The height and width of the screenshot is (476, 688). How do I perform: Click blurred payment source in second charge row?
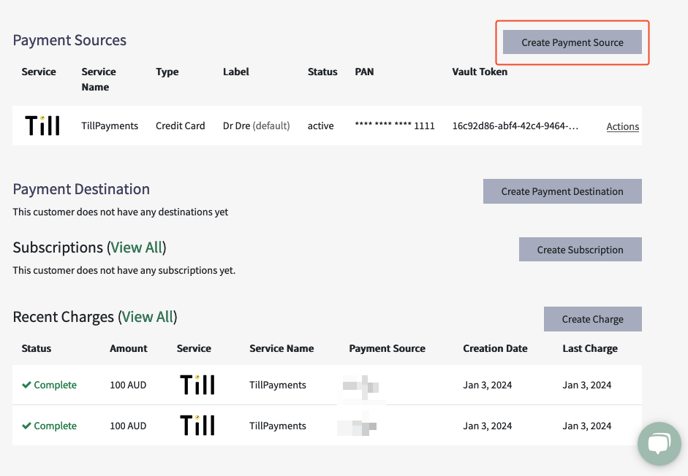(x=358, y=426)
